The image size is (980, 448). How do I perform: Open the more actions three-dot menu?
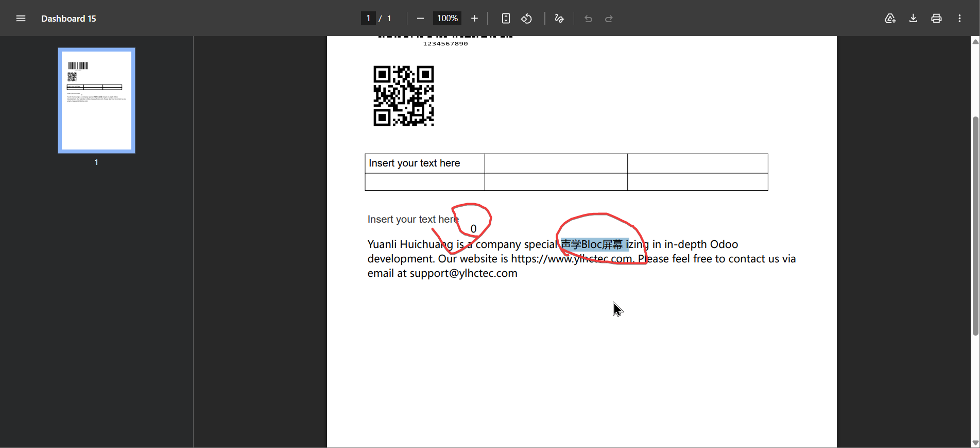point(959,19)
